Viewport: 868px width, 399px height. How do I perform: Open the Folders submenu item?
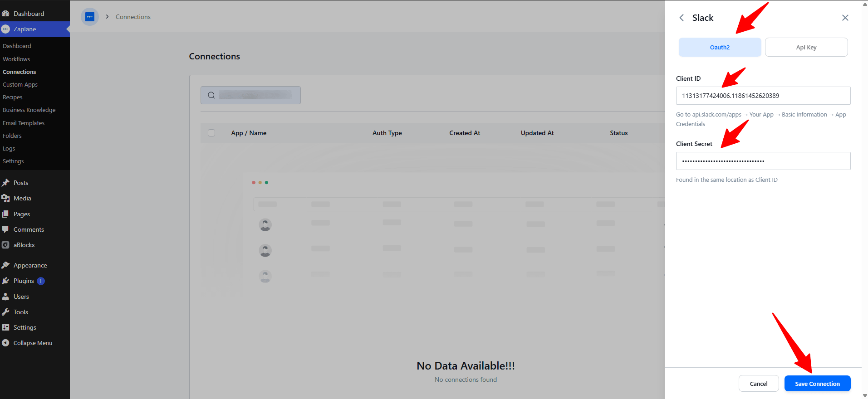[12, 136]
